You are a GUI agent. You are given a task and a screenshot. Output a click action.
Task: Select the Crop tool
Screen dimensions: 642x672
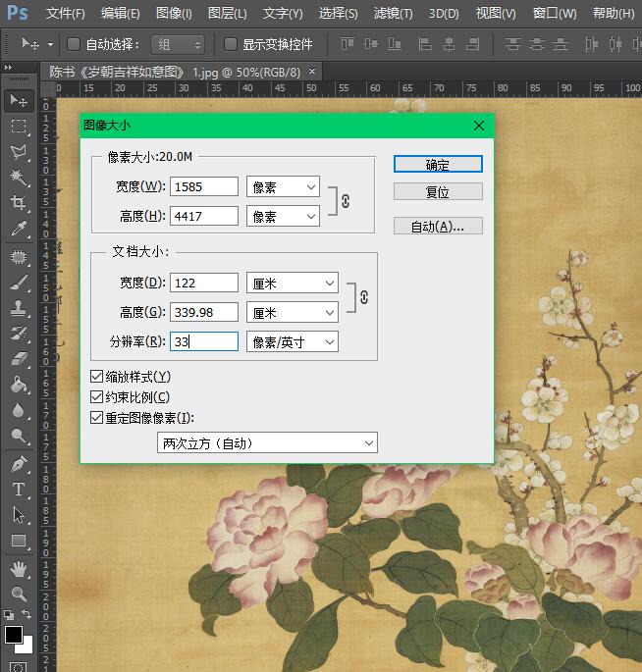point(19,202)
